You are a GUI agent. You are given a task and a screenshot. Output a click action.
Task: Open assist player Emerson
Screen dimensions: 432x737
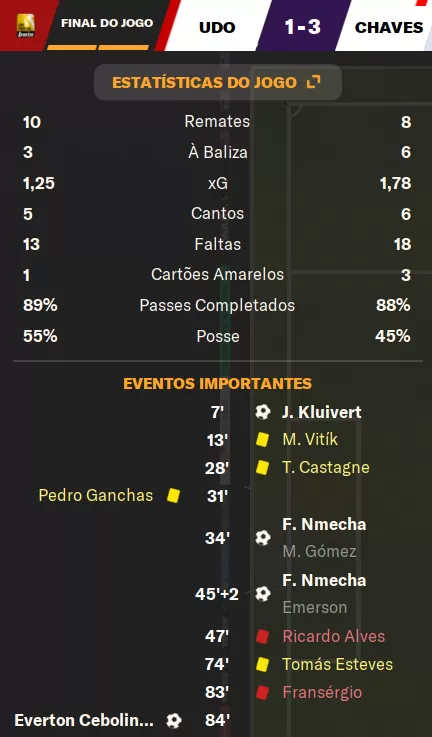[314, 607]
